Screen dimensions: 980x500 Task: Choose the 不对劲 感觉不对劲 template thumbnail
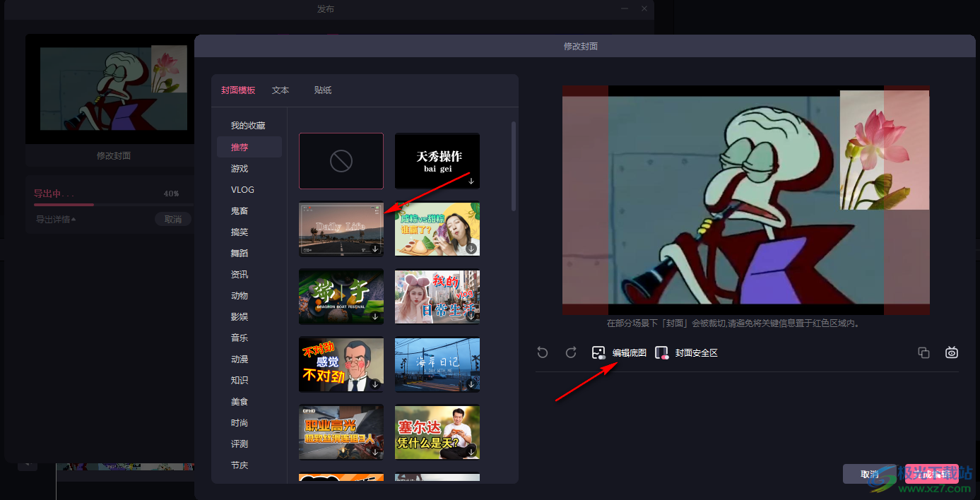pos(341,364)
